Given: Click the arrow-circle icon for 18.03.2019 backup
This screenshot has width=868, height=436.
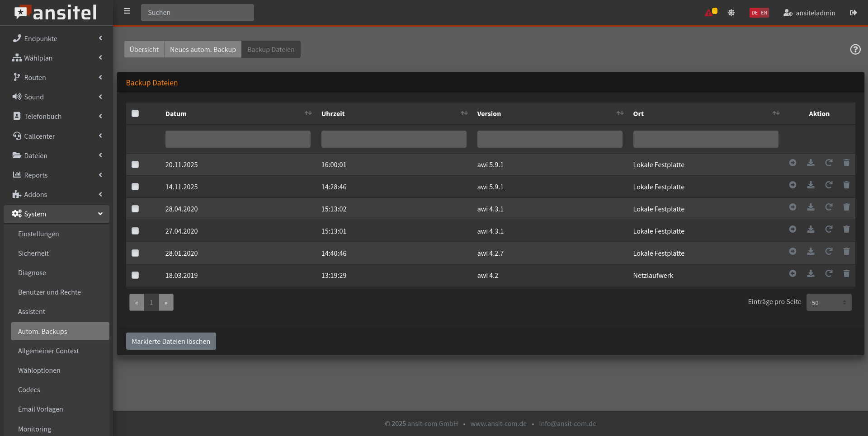Looking at the screenshot, I should tap(793, 273).
